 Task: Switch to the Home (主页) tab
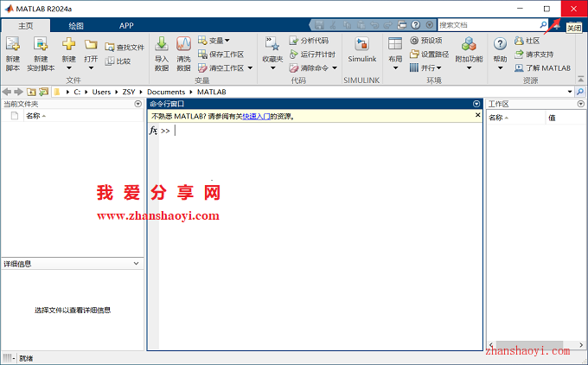[26, 25]
